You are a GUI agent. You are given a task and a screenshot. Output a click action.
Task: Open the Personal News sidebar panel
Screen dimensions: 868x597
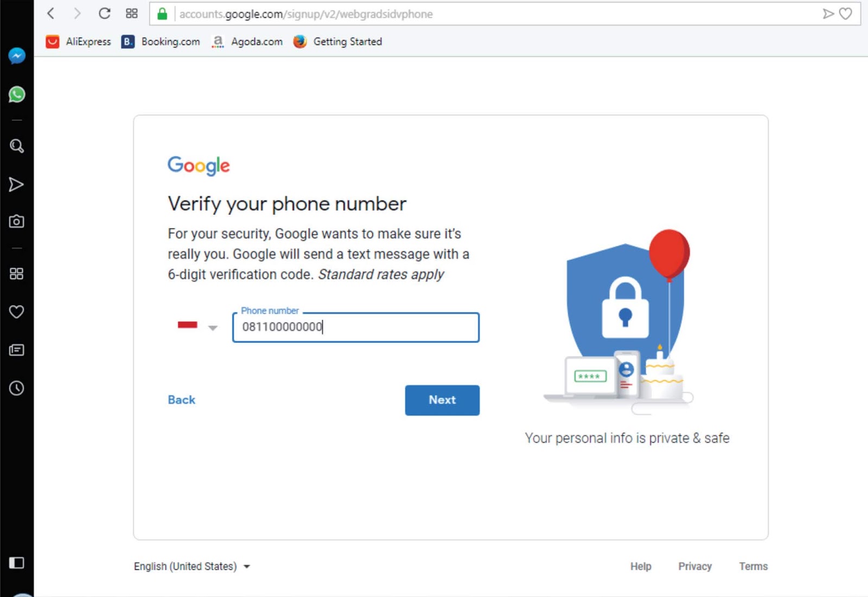(x=17, y=350)
